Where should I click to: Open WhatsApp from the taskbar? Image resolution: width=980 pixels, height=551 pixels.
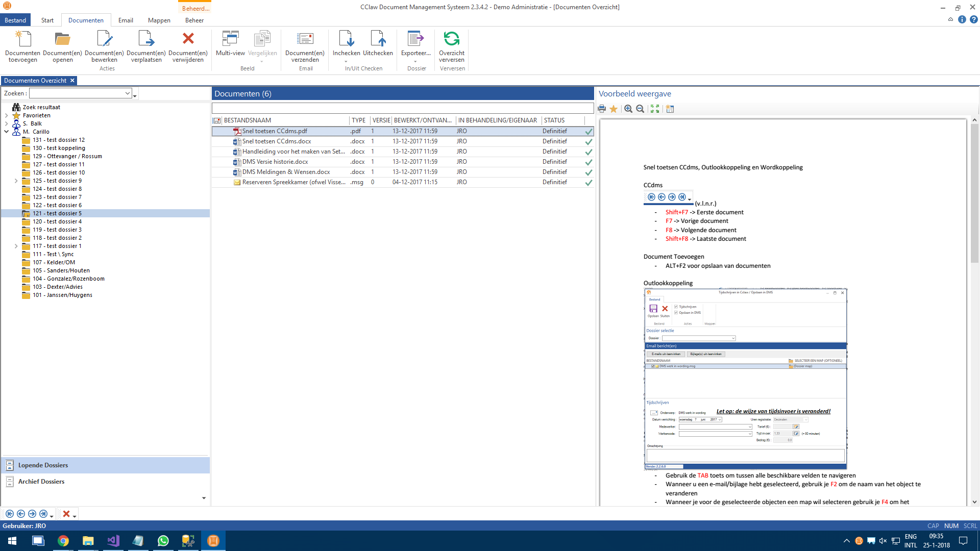[163, 541]
